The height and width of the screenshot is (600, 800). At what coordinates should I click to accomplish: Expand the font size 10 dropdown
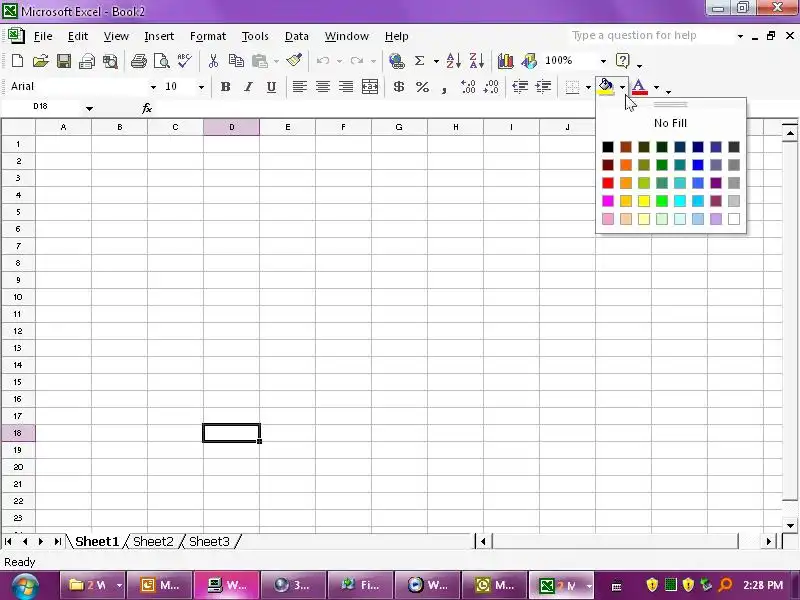[201, 87]
